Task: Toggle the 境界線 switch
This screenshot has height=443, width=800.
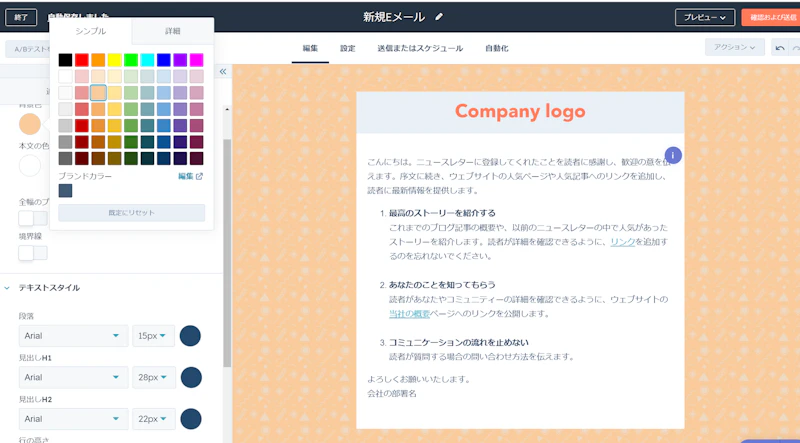Action: tap(33, 253)
